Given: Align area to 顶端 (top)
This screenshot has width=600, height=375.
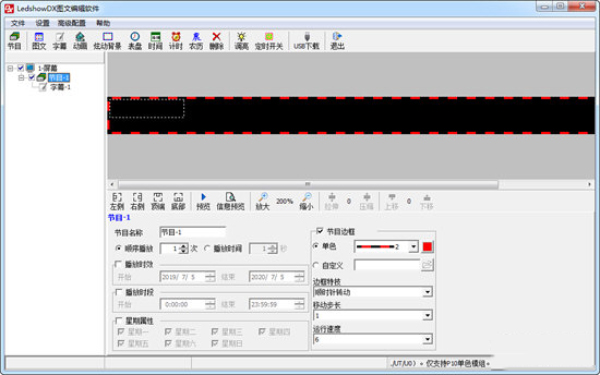Looking at the screenshot, I should point(158,201).
